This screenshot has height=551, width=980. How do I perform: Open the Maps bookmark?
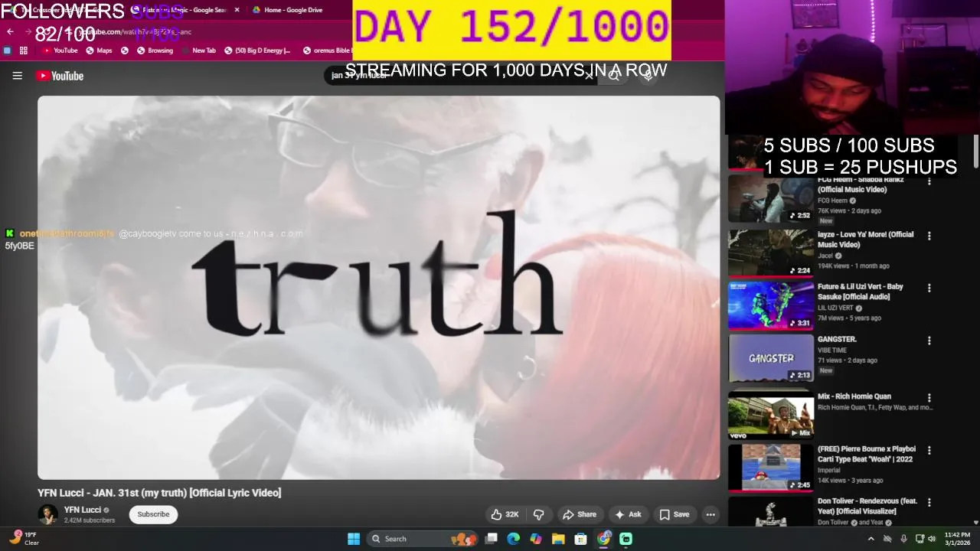click(99, 51)
